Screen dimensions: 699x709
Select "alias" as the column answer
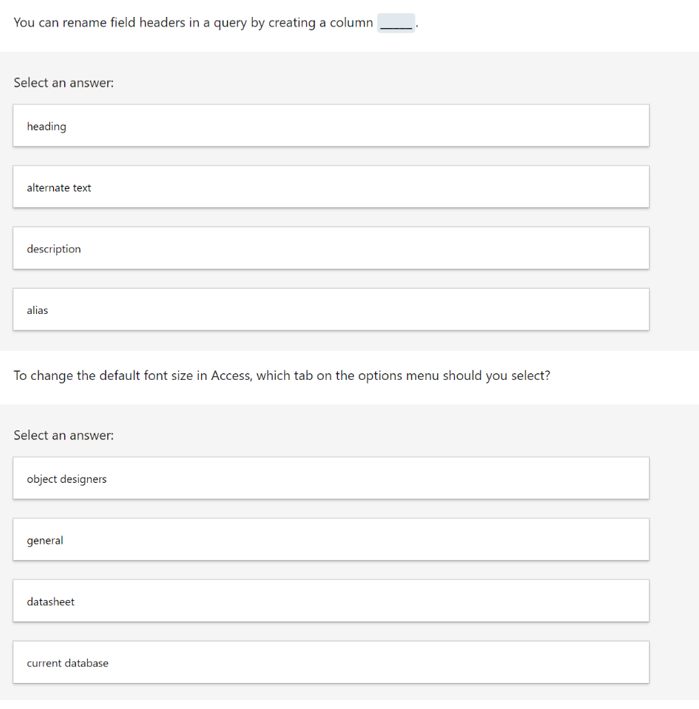pyautogui.click(x=331, y=310)
